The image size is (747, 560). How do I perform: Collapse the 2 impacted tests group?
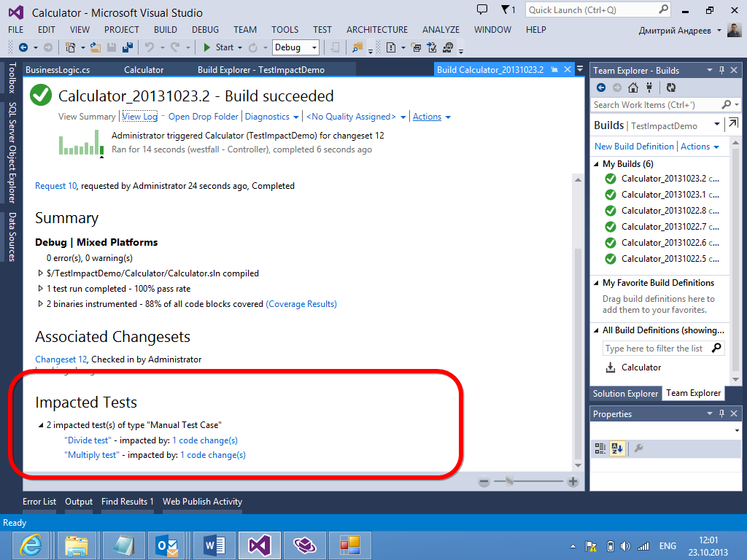coord(41,425)
